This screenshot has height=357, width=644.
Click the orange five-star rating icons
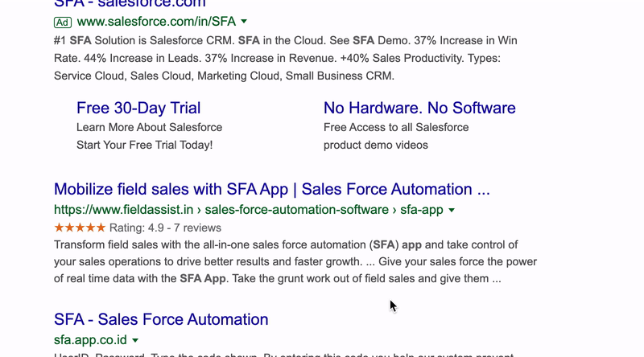point(80,228)
